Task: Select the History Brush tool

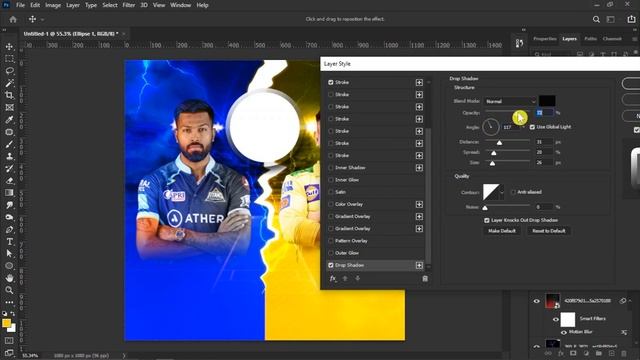Action: click(x=9, y=169)
